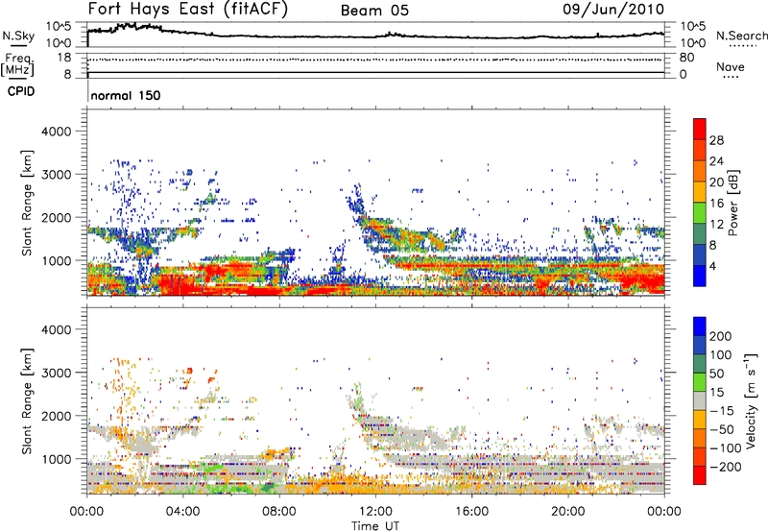
Task: Click the "-200" velocity color bar tick
Action: 726,467
